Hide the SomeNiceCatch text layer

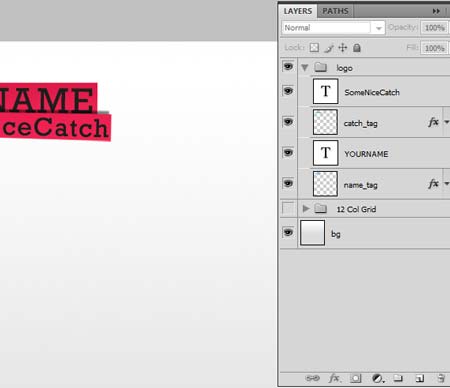click(288, 91)
